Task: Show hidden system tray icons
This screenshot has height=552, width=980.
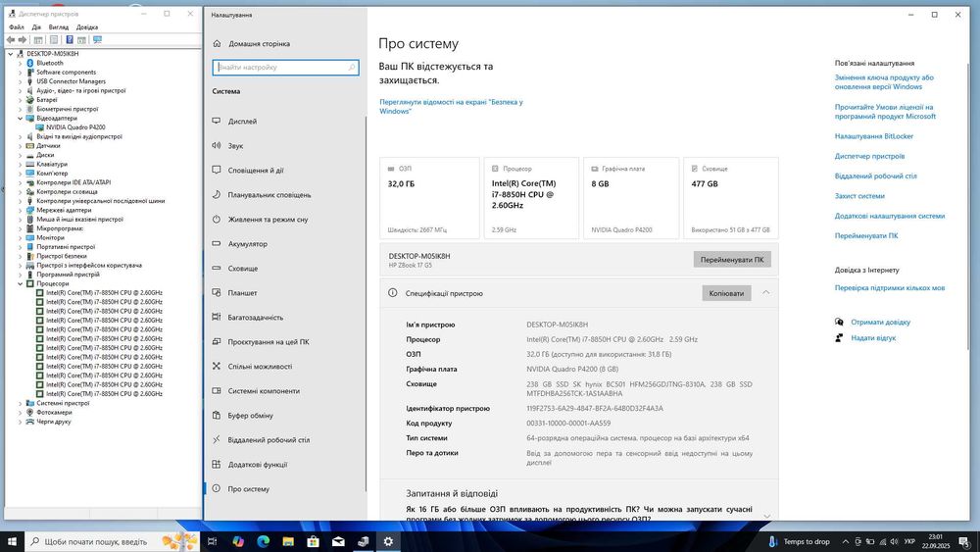Action: point(846,541)
